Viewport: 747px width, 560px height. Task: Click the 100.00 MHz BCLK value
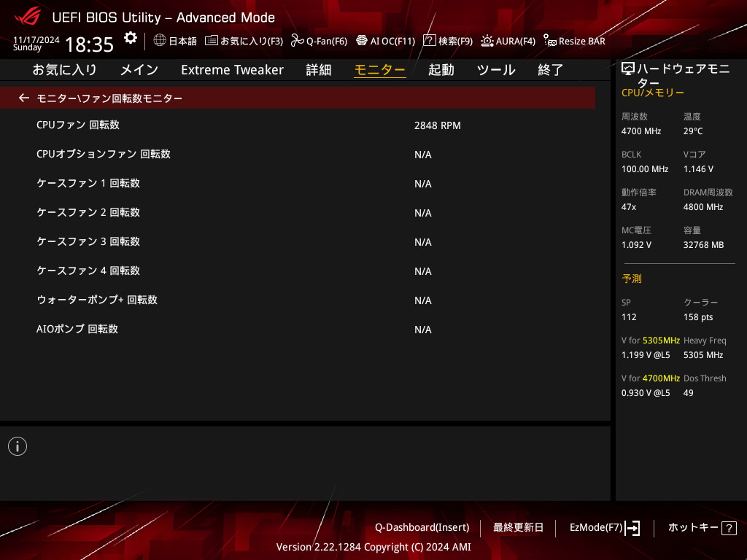tap(645, 169)
